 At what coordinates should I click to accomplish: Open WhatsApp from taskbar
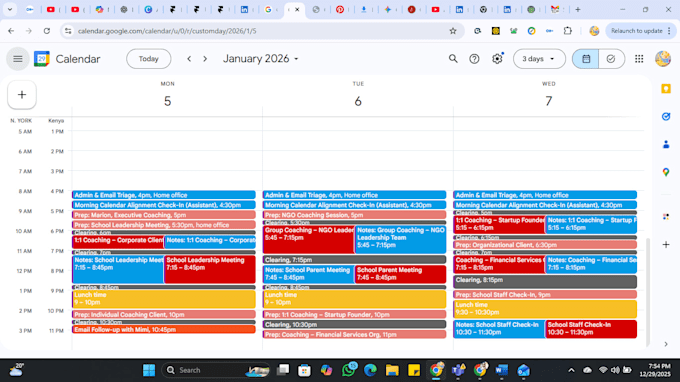(348, 370)
